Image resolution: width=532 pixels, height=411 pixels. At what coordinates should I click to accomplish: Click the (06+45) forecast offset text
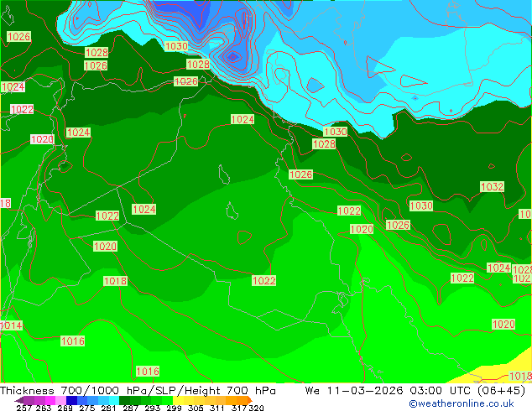(x=501, y=391)
